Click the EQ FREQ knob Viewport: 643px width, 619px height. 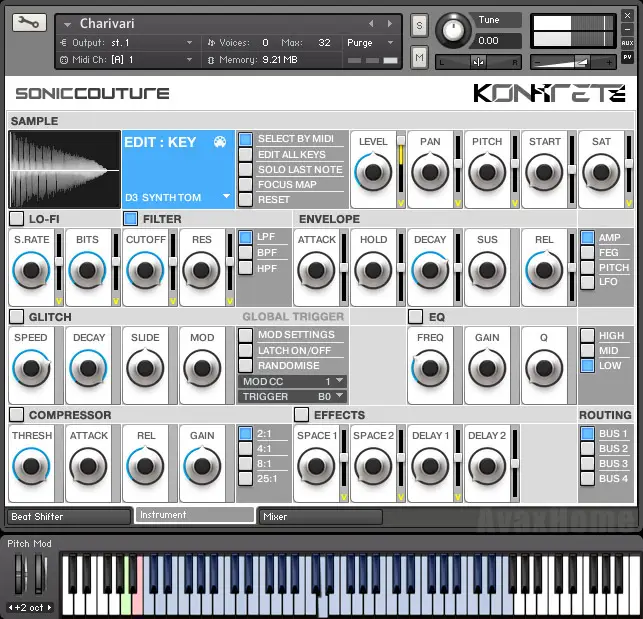tap(430, 368)
